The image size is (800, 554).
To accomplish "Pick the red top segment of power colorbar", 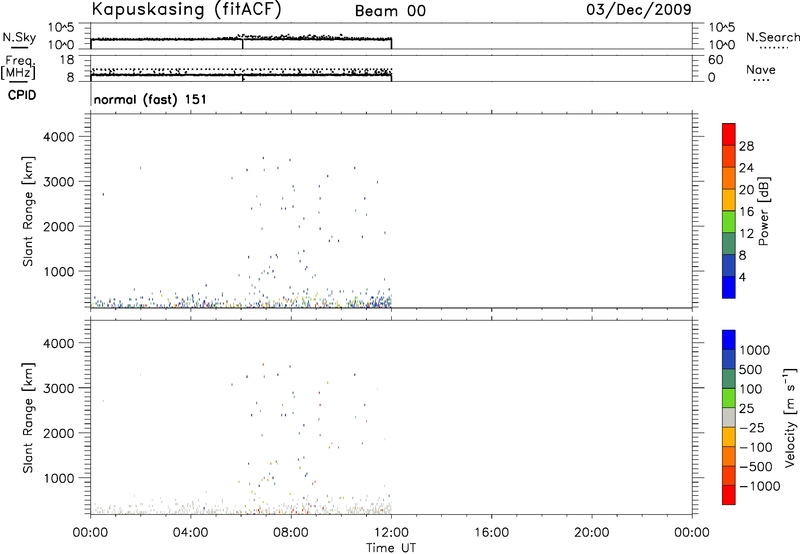I will coord(729,134).
